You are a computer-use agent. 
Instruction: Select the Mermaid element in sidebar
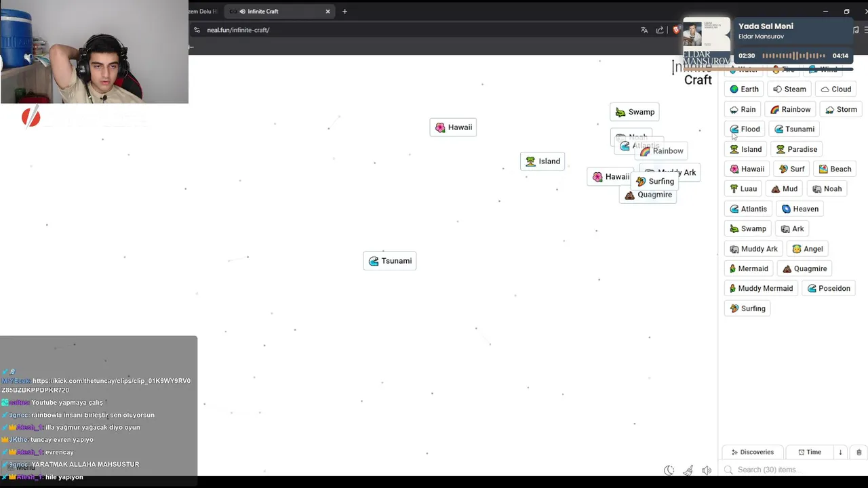(x=749, y=268)
